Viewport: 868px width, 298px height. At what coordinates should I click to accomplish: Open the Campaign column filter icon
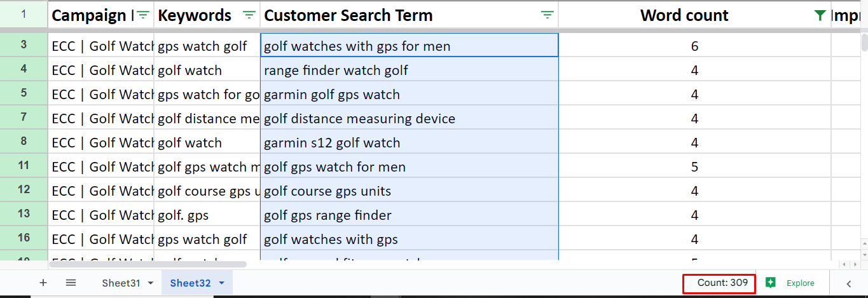[x=144, y=15]
